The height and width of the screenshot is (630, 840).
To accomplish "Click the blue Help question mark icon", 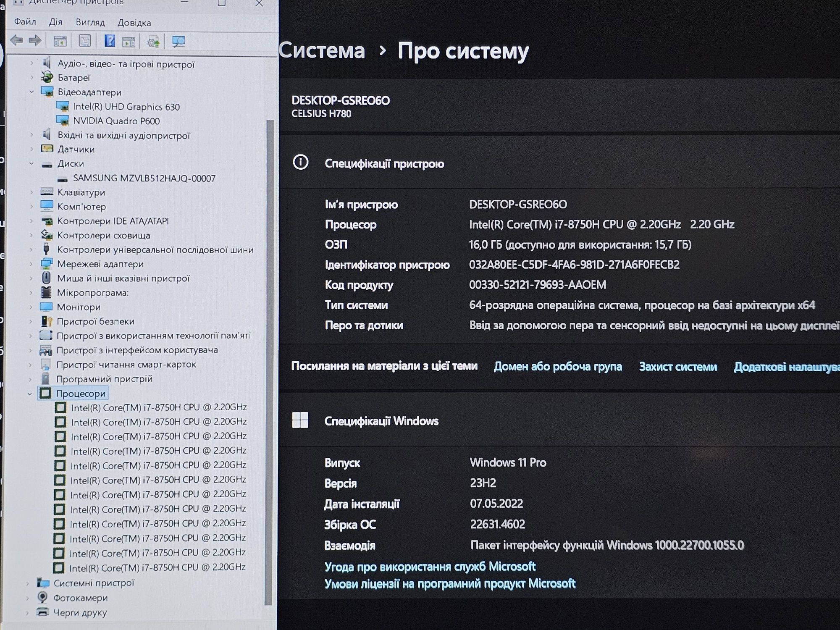I will tap(110, 41).
